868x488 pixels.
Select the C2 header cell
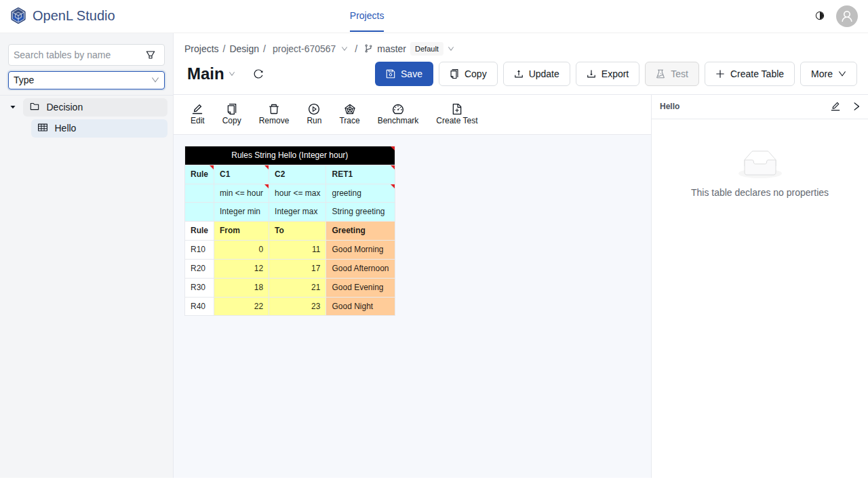click(x=298, y=174)
